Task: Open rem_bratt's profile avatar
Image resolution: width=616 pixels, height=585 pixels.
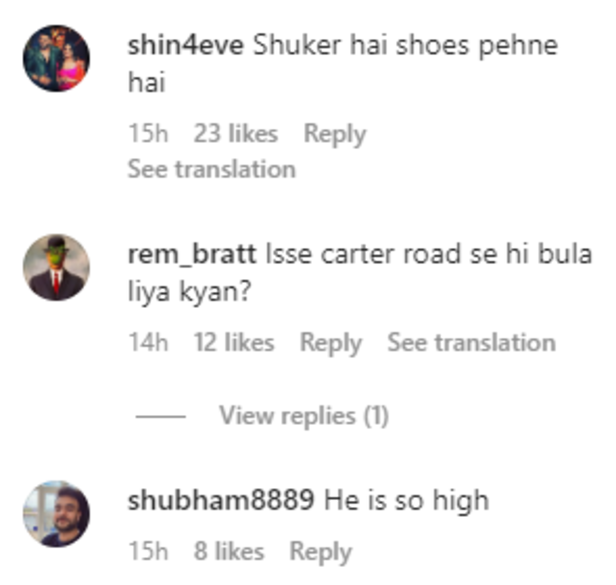Action: (57, 268)
